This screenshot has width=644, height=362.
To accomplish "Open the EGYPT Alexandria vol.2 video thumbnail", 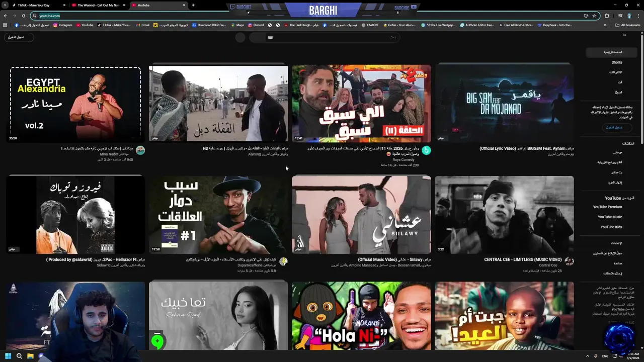I will [75, 104].
